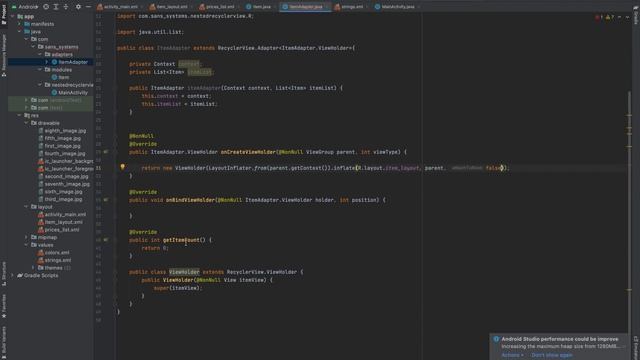Select eighth_image.jpg in drawable folder
This screenshot has height=360, width=640.
tap(62, 131)
